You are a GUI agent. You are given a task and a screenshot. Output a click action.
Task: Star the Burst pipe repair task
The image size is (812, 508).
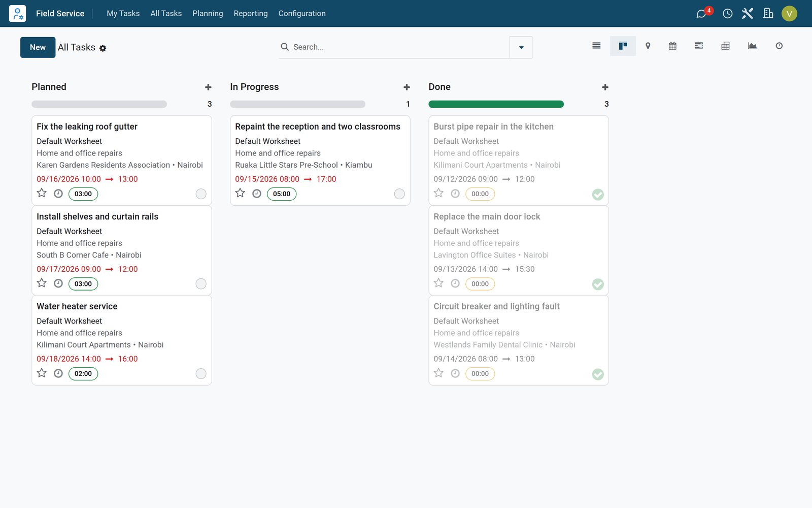[438, 193]
